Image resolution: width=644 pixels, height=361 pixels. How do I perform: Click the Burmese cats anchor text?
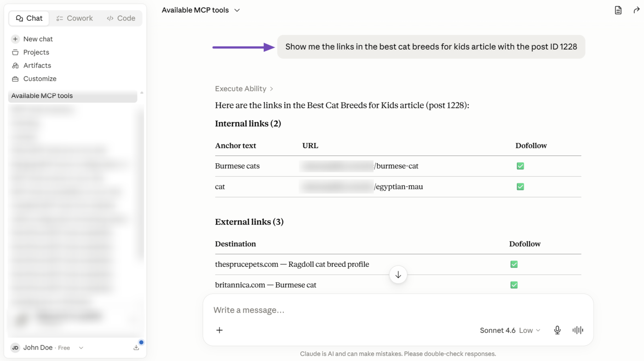coord(237,166)
